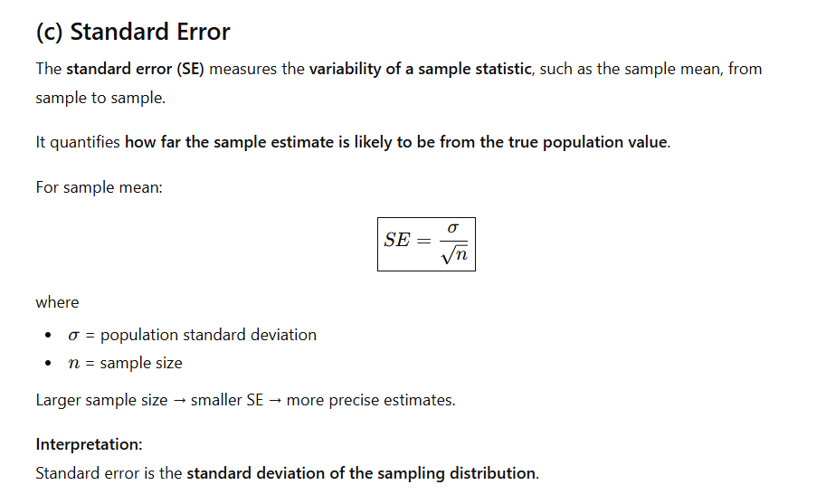Click the word "where" below the formula
This screenshot has width=826, height=504.
click(57, 302)
